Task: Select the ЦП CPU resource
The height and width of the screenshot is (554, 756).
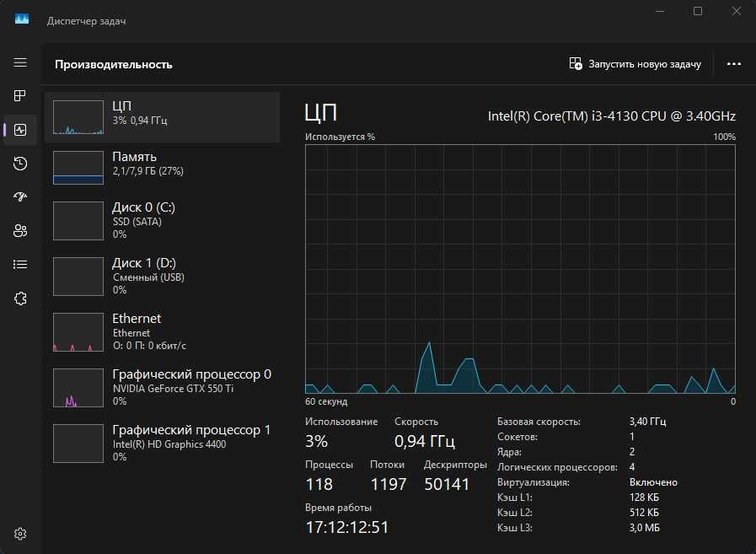Action: tap(162, 117)
